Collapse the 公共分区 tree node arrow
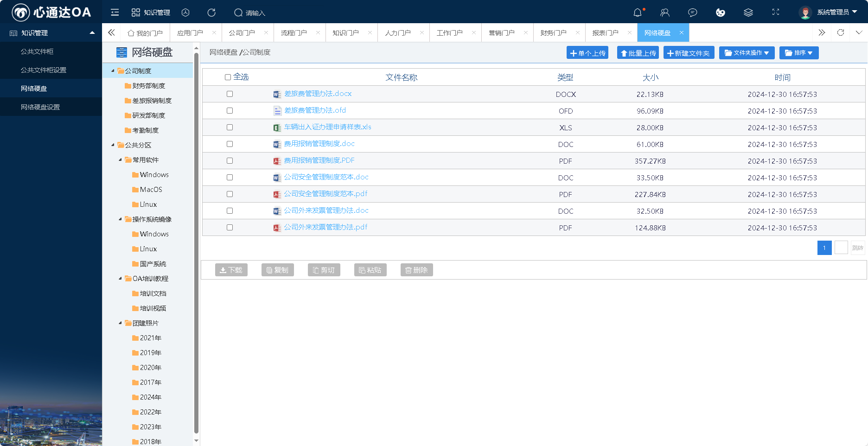The image size is (868, 446). (x=113, y=145)
